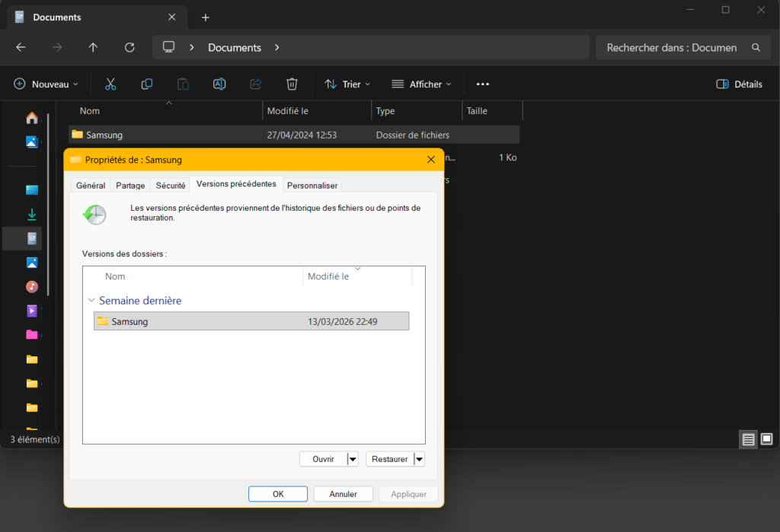This screenshot has width=780, height=532.
Task: Open the Général tab
Action: [90, 185]
